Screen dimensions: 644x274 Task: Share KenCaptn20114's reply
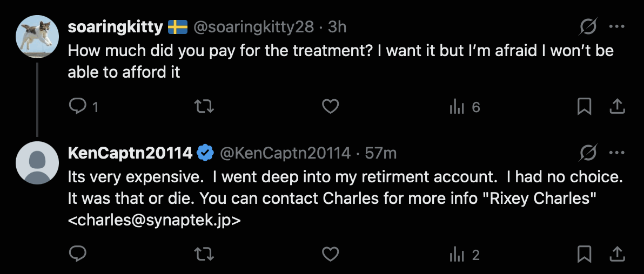617,254
